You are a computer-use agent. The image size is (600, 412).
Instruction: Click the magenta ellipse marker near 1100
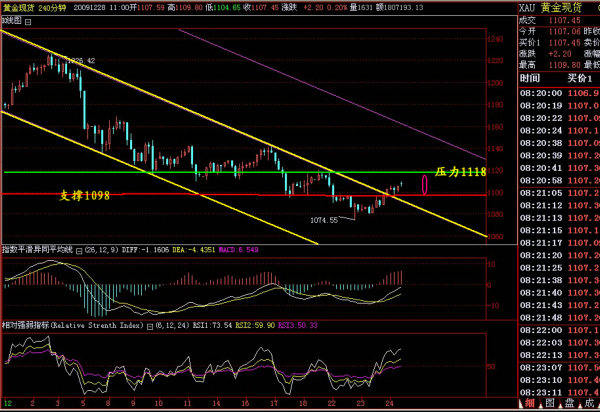(x=424, y=184)
